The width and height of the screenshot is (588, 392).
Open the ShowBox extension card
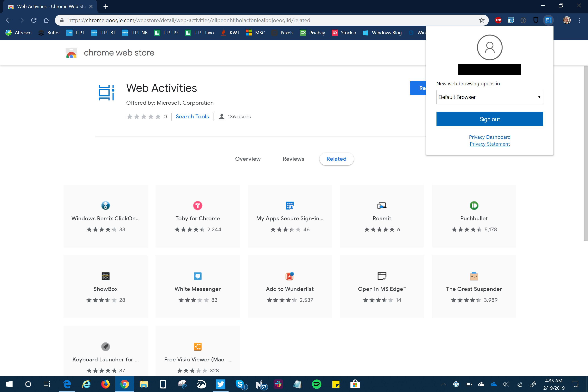coord(105,287)
